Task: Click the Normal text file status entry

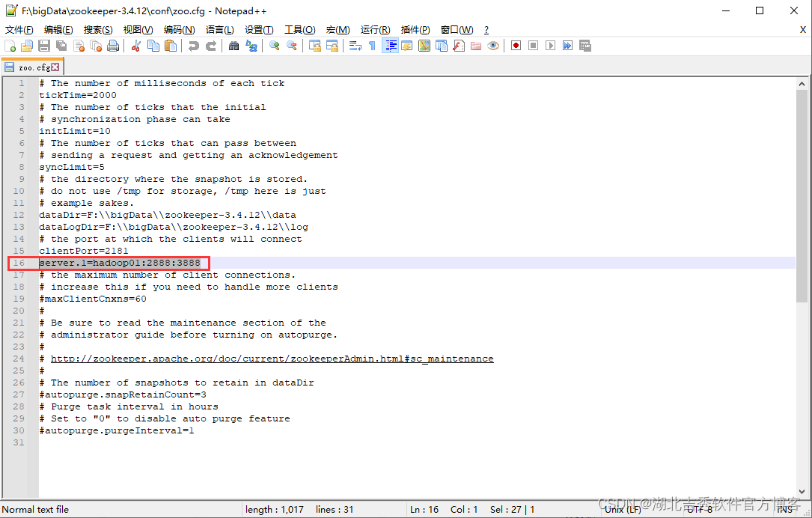Action: 35,509
